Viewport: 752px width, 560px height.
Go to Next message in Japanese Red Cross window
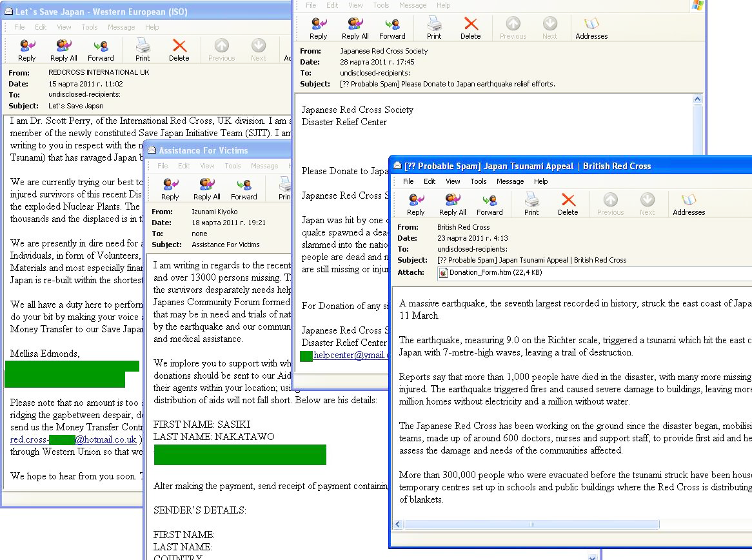549,28
